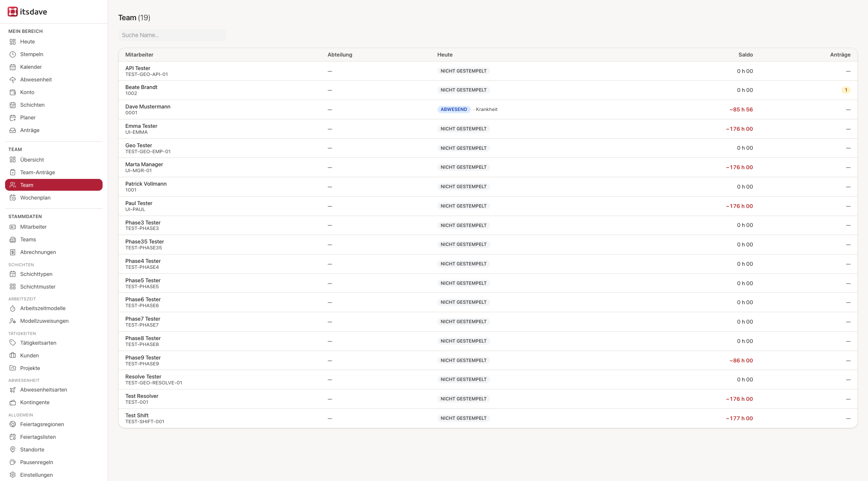This screenshot has height=481, width=868.
Task: Click the Krankheit absence reason text
Action: 486,109
